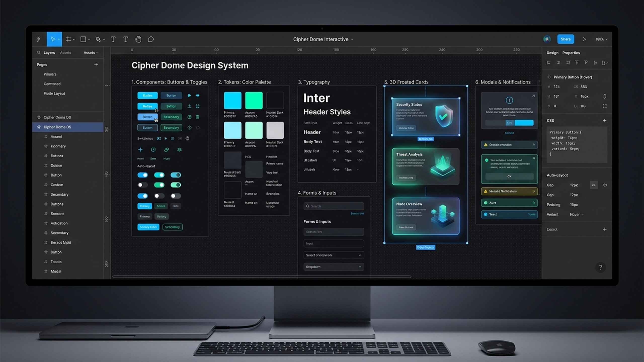Viewport: 644px width, 362px height.
Task: Click the search icon in Layers panel
Action: click(39, 53)
